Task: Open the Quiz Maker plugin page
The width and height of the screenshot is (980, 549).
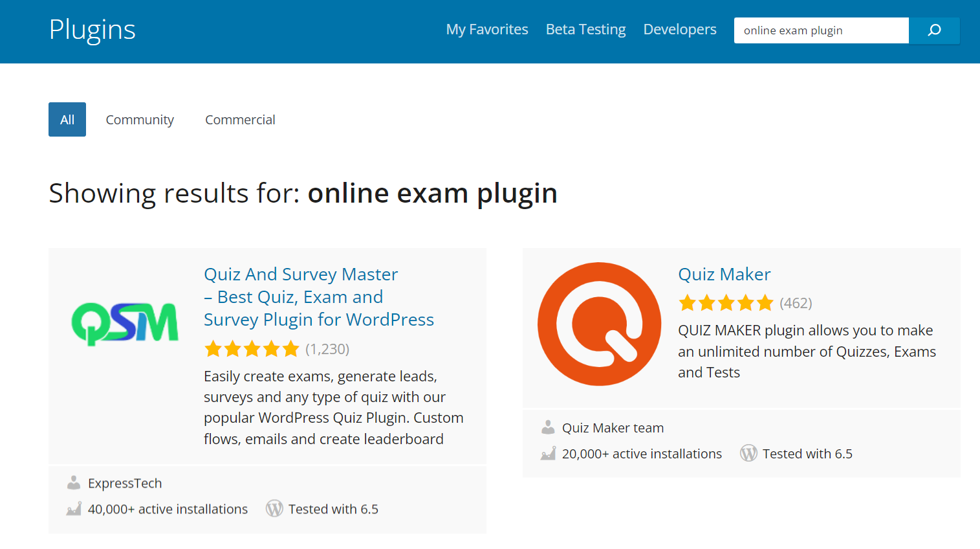Action: pos(724,274)
